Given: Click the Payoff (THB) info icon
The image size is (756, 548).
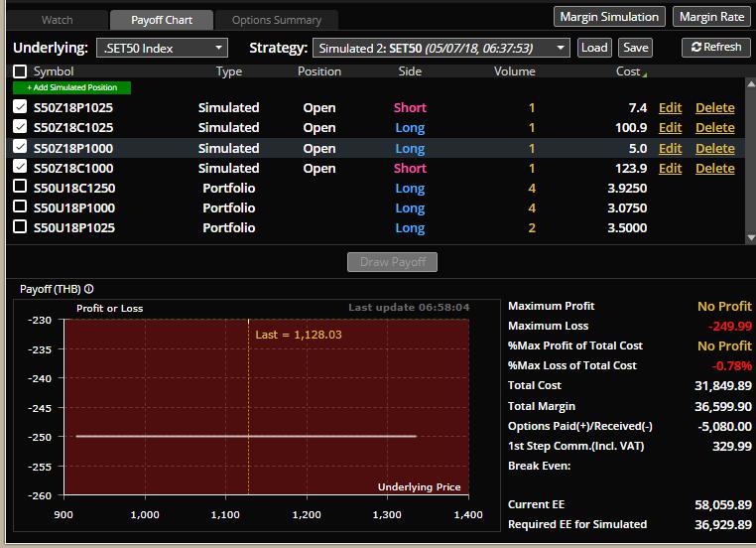Looking at the screenshot, I should point(88,289).
